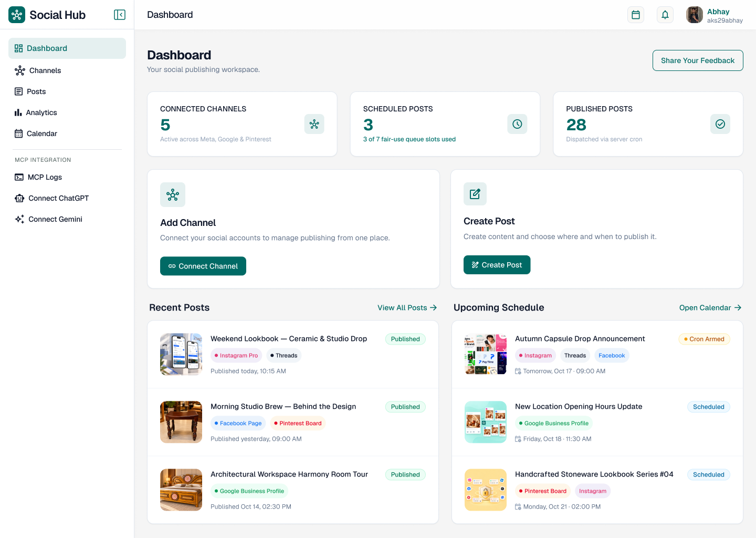
Task: Click the Instagram Pro tag on Weekend Lookbook
Action: click(236, 356)
